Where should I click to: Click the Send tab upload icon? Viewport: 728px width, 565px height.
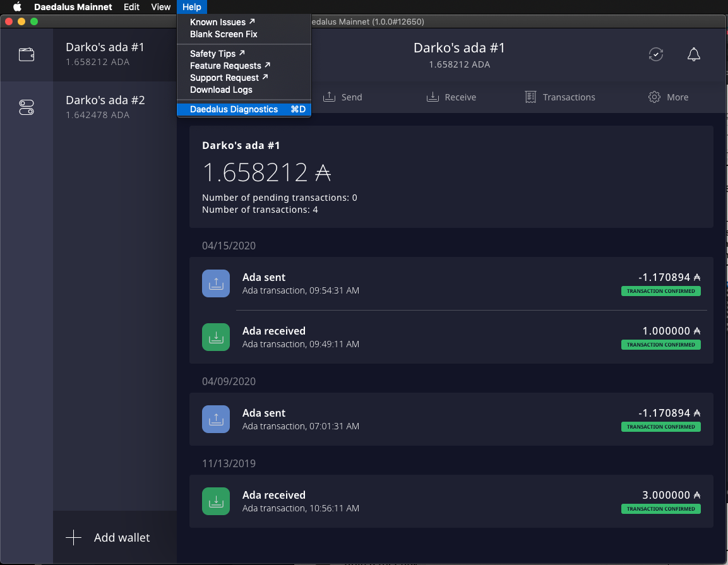point(329,97)
